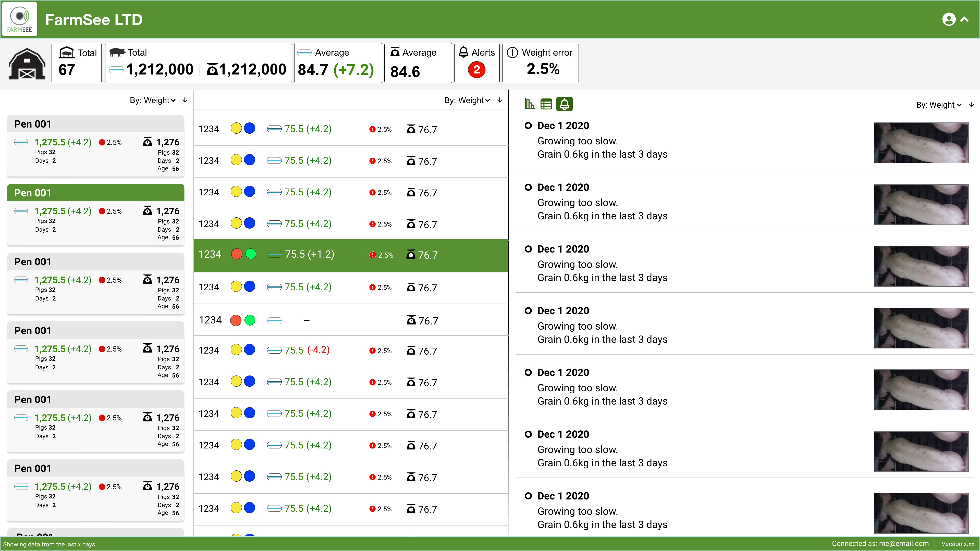The height and width of the screenshot is (551, 980).
Task: Switch to the bar chart view tab
Action: tap(530, 104)
